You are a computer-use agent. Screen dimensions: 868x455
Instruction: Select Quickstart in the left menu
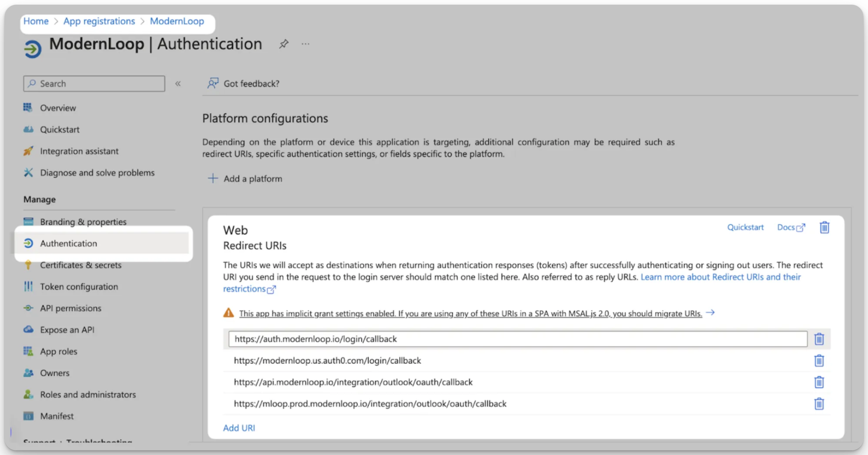(x=60, y=129)
